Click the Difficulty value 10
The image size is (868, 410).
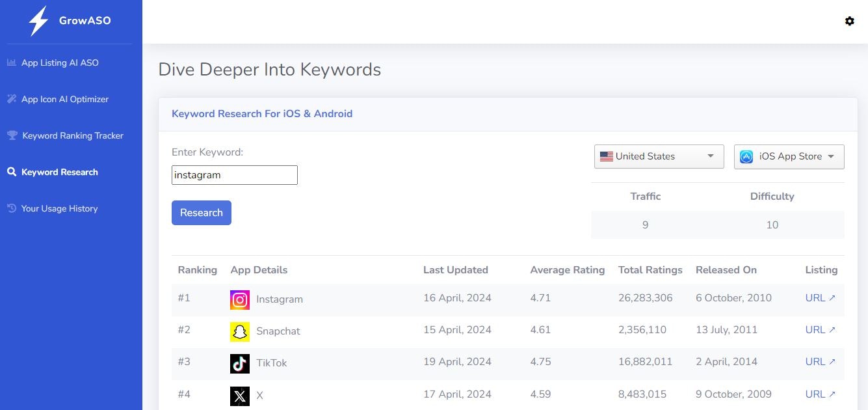pyautogui.click(x=772, y=225)
